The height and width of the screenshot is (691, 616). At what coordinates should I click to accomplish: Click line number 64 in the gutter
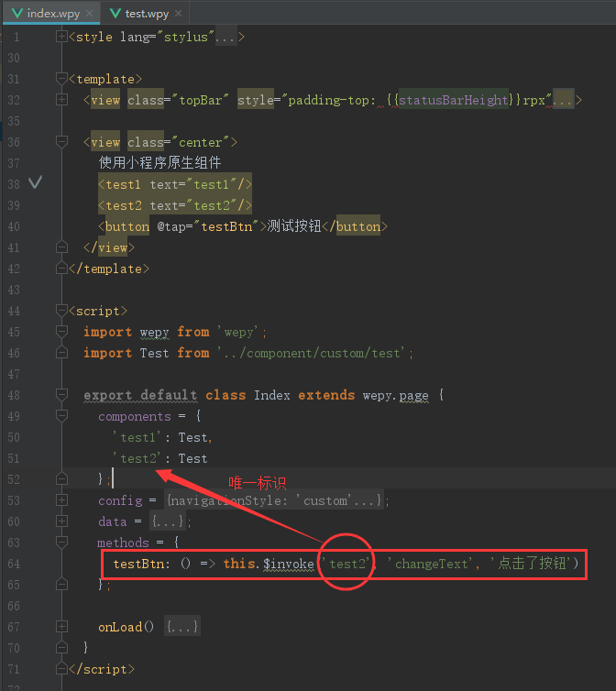(x=14, y=564)
